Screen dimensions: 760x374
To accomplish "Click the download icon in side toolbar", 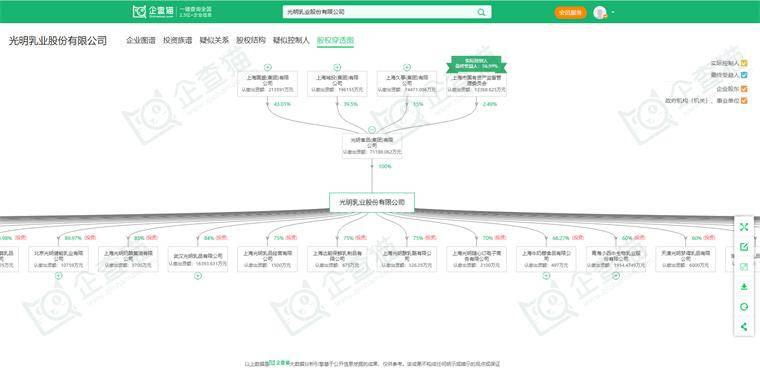I will [x=744, y=287].
